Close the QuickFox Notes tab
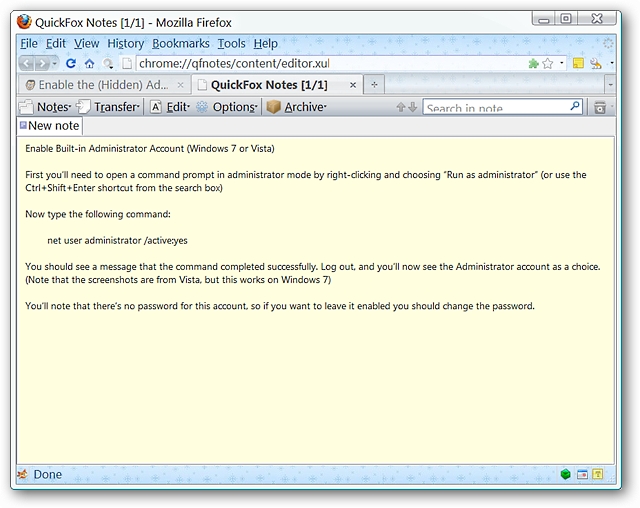 [x=353, y=85]
